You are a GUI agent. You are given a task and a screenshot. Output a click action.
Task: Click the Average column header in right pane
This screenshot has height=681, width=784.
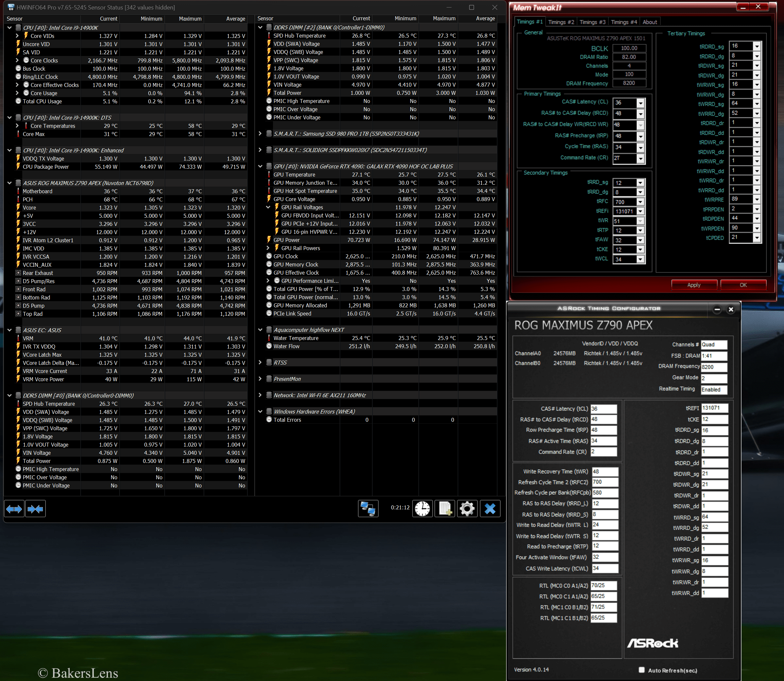point(477,18)
